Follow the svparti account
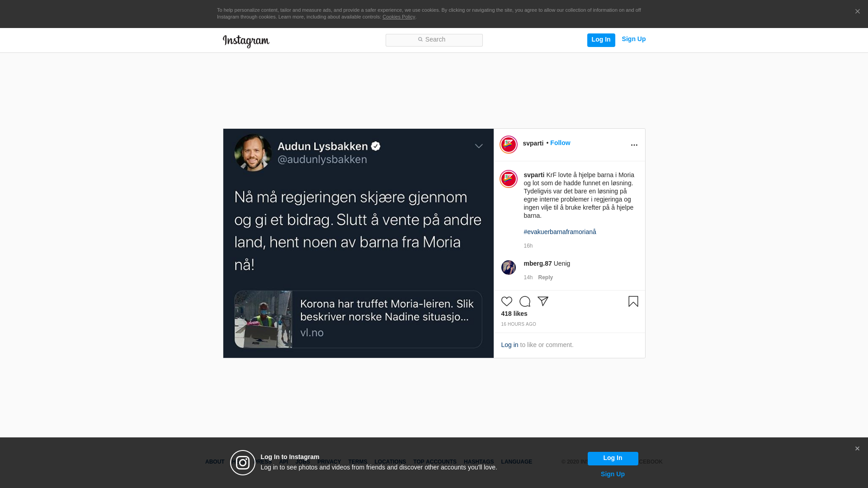The width and height of the screenshot is (868, 488). 560,143
